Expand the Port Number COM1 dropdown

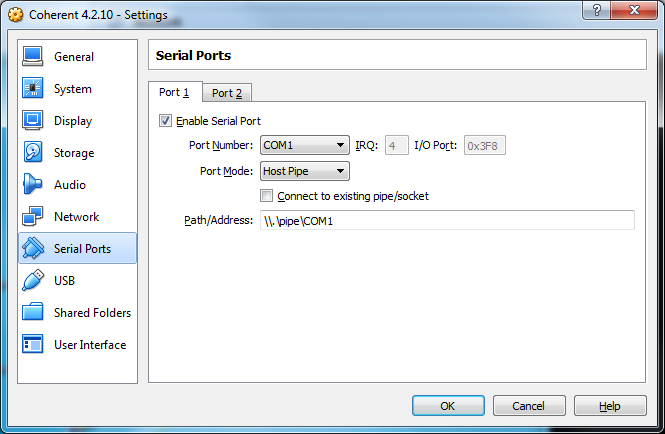305,145
